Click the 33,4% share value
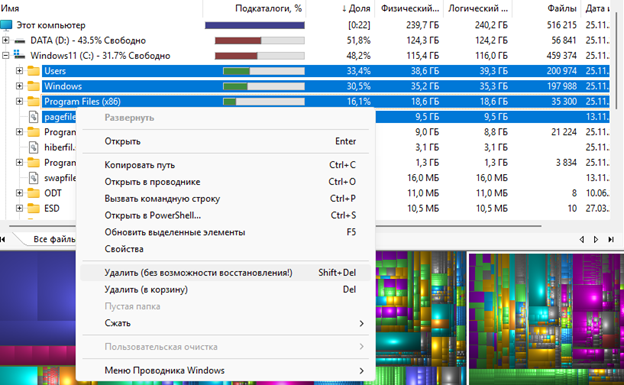Screen dimensions: 624x385 (x=359, y=71)
